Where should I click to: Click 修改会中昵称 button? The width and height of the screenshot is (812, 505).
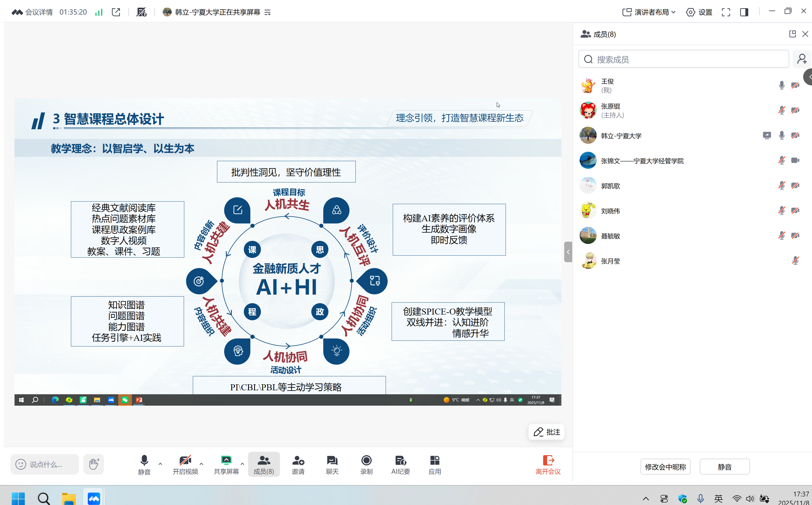(x=665, y=467)
